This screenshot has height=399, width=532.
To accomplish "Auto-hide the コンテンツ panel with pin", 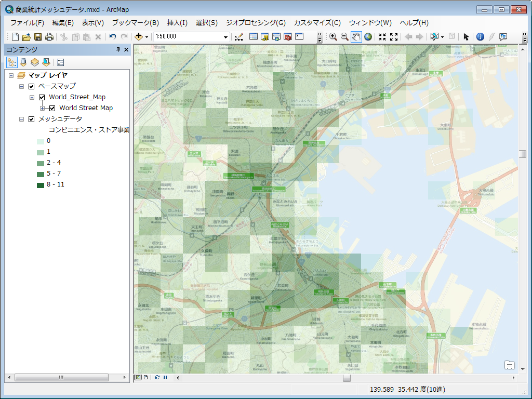I will point(118,49).
